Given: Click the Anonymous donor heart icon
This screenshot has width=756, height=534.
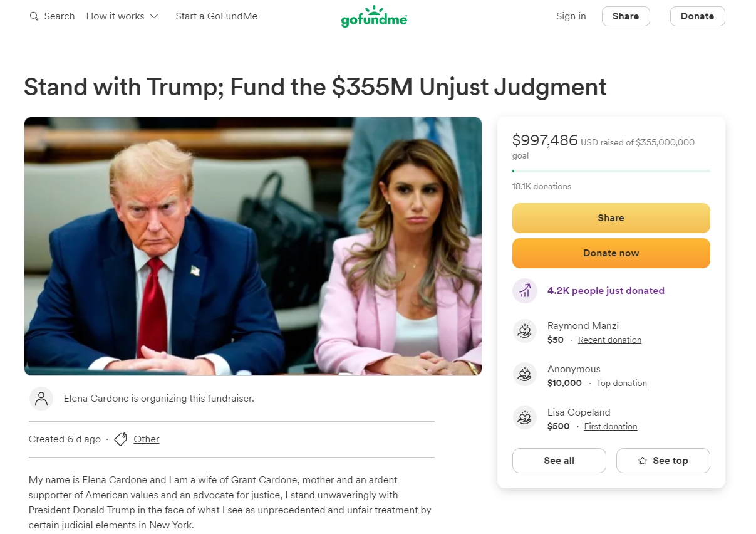Looking at the screenshot, I should [x=525, y=374].
